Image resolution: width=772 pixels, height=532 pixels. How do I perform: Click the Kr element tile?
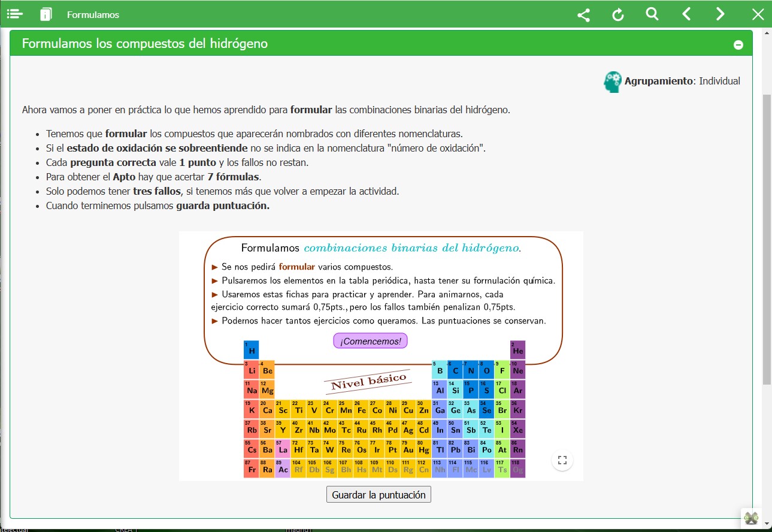(x=517, y=409)
